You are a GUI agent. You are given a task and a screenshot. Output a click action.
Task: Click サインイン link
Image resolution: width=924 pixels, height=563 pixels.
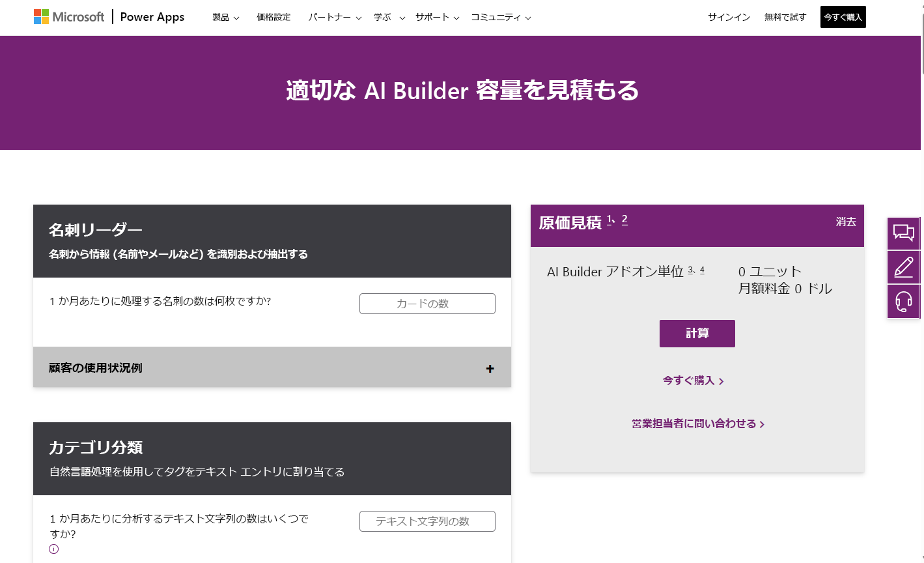[729, 18]
